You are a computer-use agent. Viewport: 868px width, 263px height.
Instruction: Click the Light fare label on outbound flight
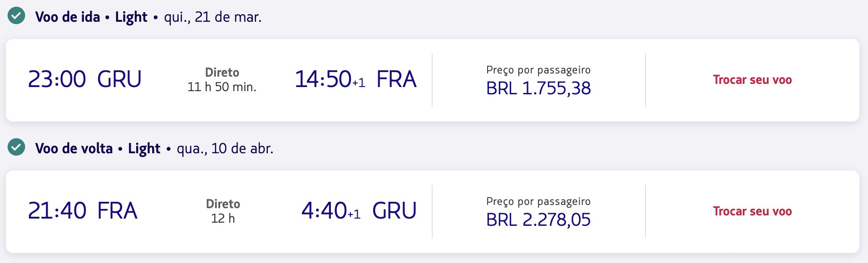pyautogui.click(x=131, y=17)
